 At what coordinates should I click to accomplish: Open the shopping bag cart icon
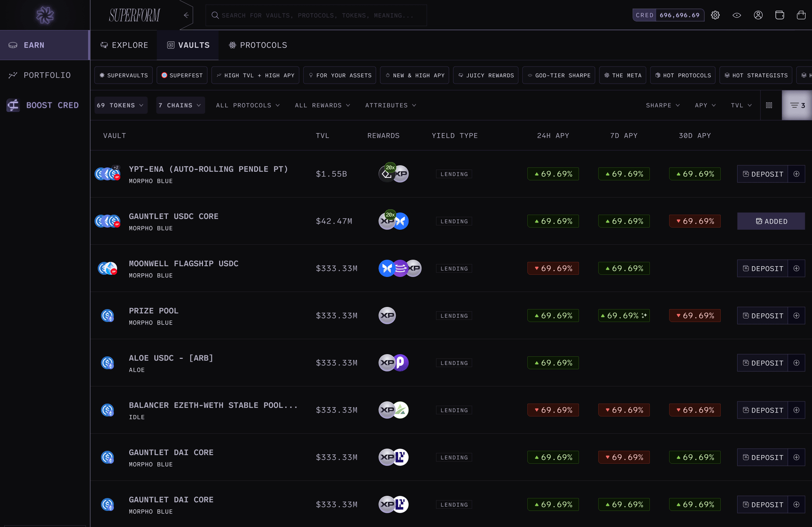point(801,15)
